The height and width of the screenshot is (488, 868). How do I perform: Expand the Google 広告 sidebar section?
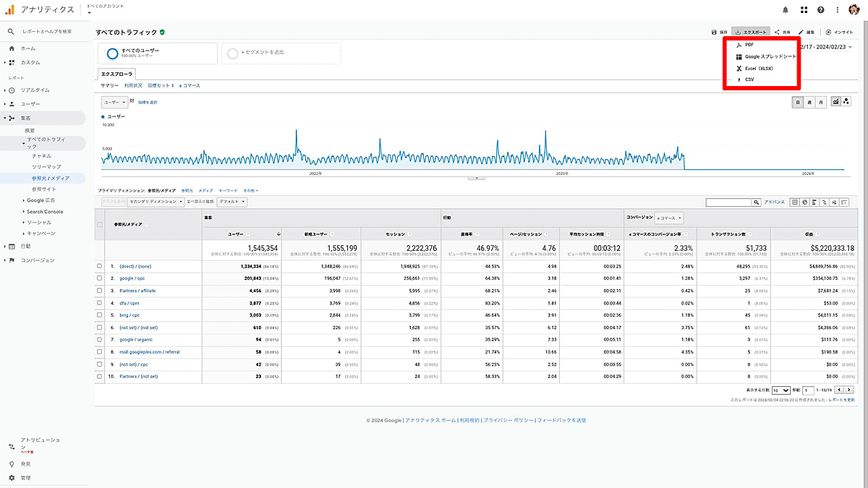[x=41, y=200]
